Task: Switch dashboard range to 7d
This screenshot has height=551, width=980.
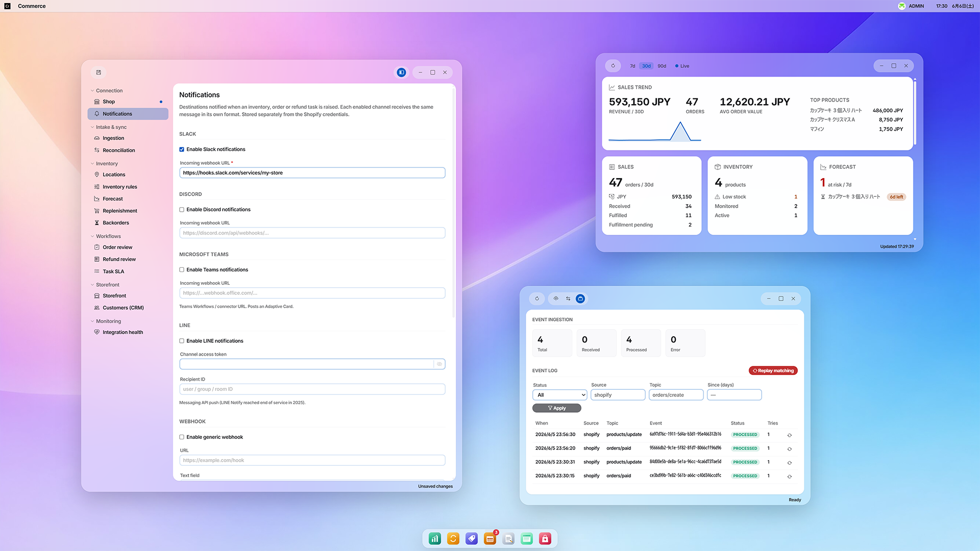Action: click(632, 66)
